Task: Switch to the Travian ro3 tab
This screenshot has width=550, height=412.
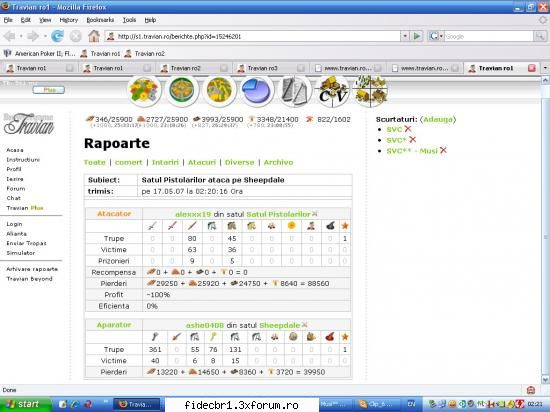Action: (x=271, y=68)
